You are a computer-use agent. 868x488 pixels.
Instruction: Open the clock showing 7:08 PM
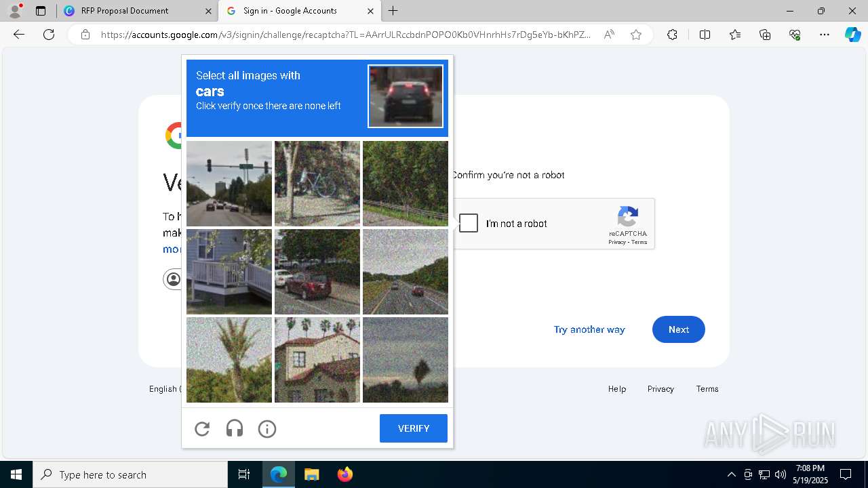(x=810, y=474)
